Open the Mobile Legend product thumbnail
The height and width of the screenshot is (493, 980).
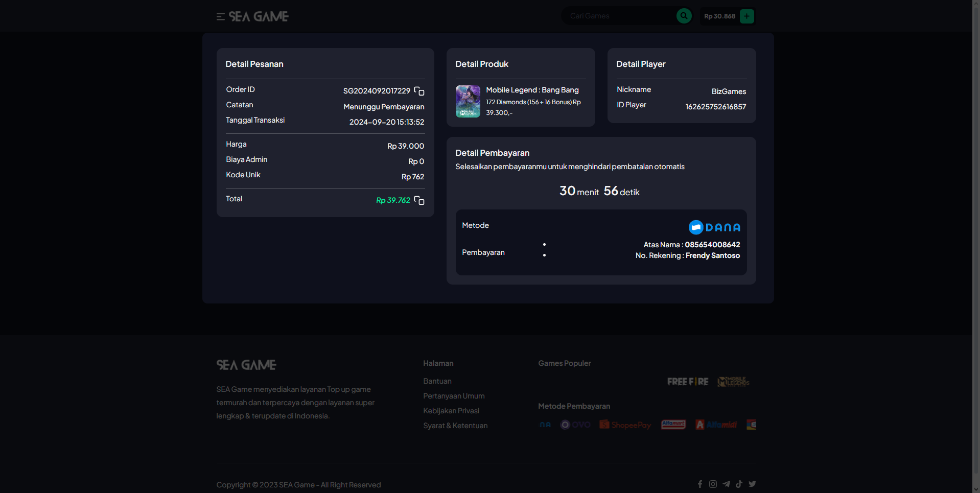click(x=468, y=101)
